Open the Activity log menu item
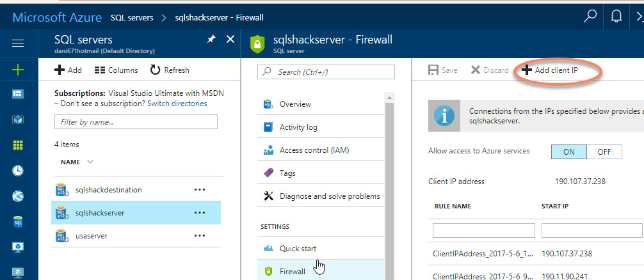The width and height of the screenshot is (644, 280). [x=298, y=127]
